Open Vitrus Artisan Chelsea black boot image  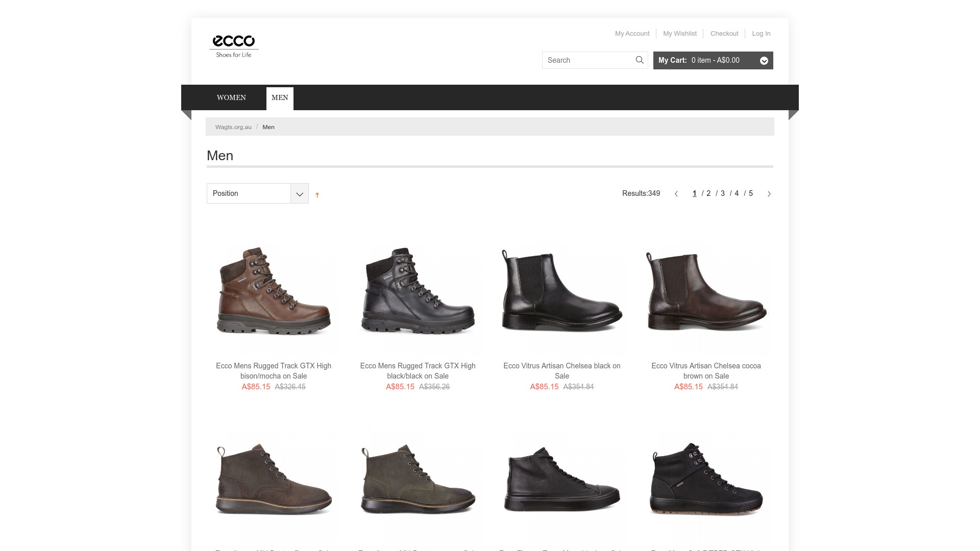[x=562, y=291]
